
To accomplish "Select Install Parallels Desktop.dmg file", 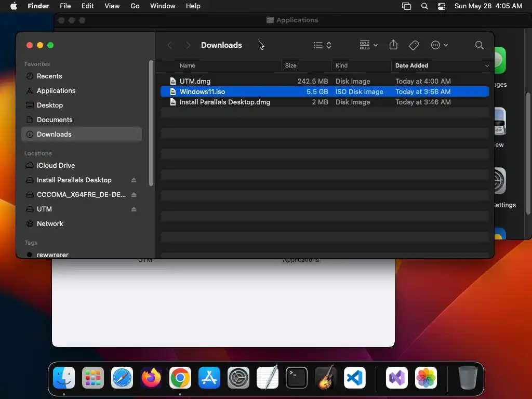I will click(x=324, y=102).
